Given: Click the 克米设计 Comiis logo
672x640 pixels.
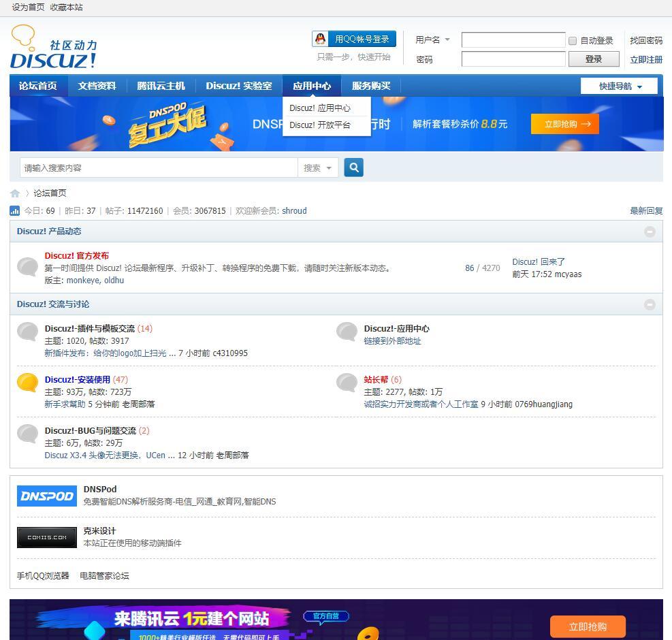Looking at the screenshot, I should [47, 537].
